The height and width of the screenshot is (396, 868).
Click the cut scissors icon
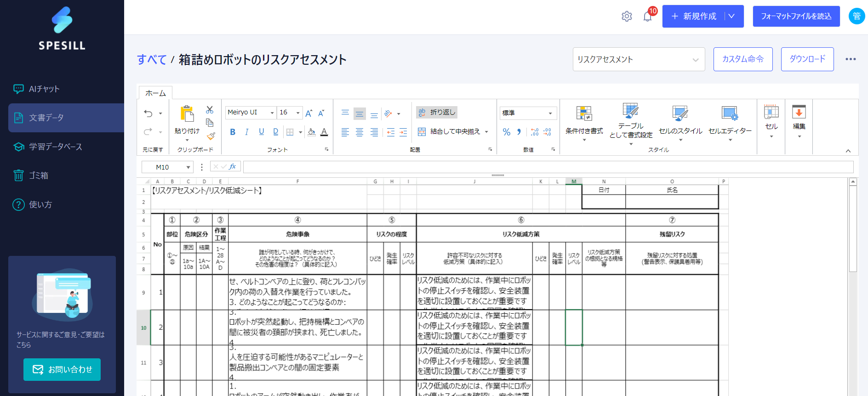[x=210, y=110]
